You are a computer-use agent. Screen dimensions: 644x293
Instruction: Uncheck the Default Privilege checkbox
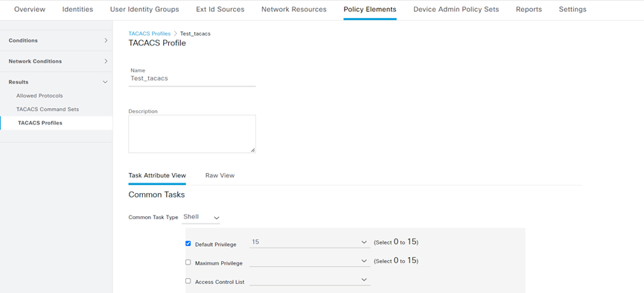[x=188, y=243]
